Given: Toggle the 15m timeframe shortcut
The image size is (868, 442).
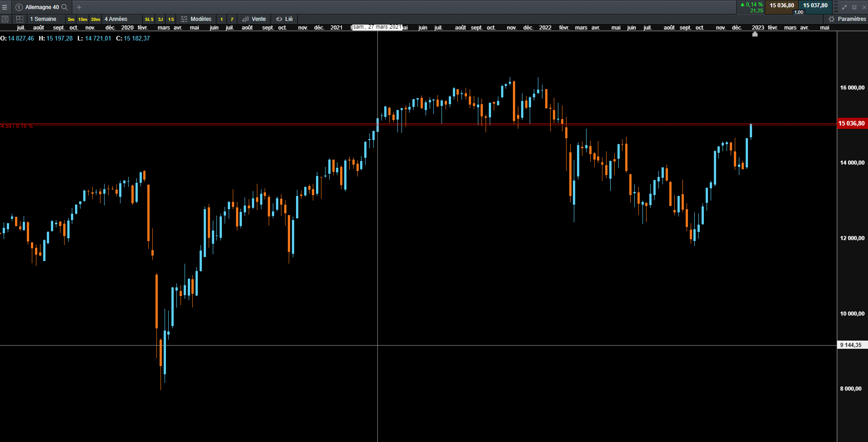Looking at the screenshot, I should 83,19.
